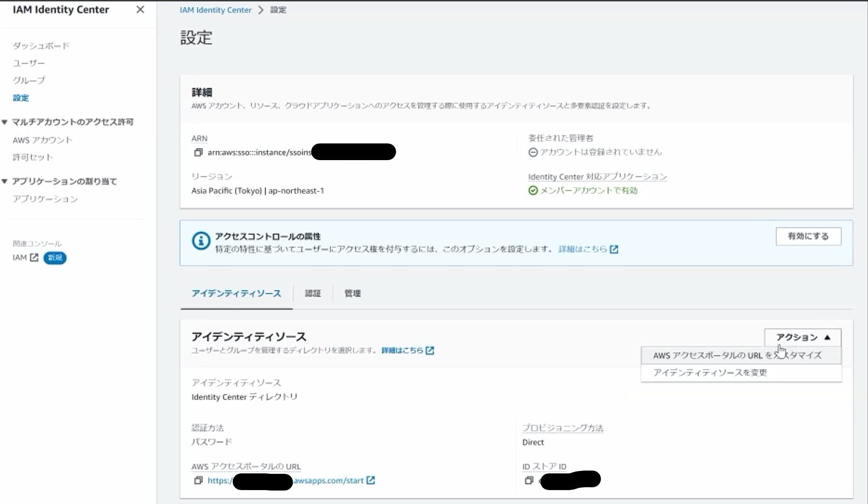Open the external link icon beside IAM
Viewport: 868px width, 504px height.
pyautogui.click(x=34, y=258)
